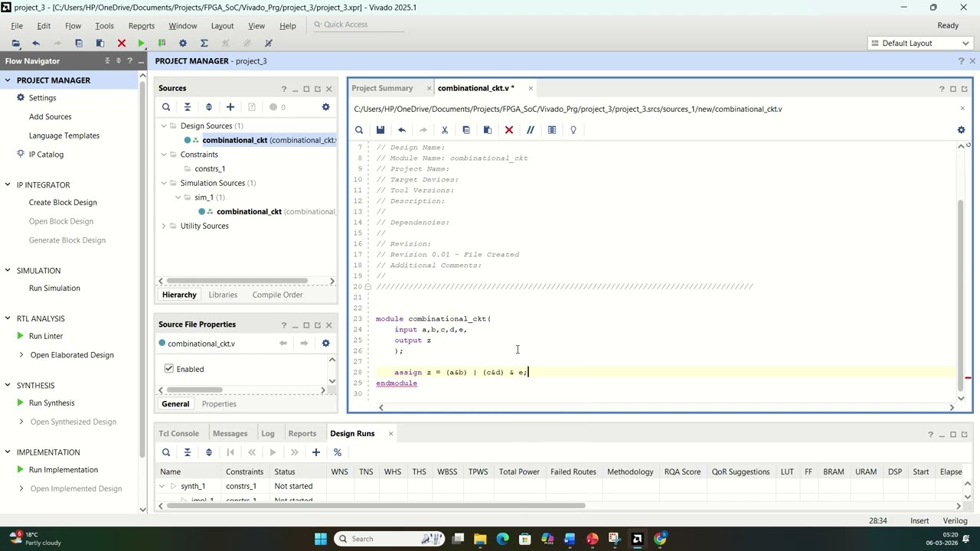The height and width of the screenshot is (551, 980).
Task: Click the Open Project toolbar icon
Action: tap(15, 44)
